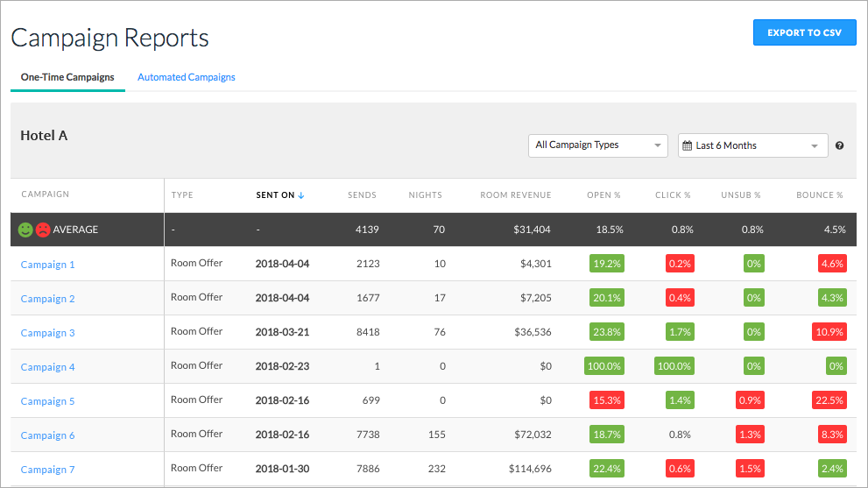Open Campaign 7 link
The width and height of the screenshot is (868, 488).
[47, 470]
